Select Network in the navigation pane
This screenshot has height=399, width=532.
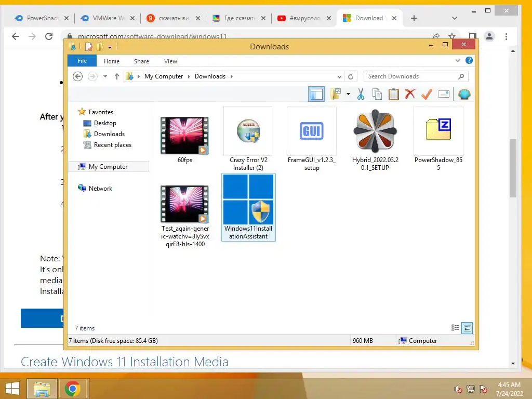100,188
